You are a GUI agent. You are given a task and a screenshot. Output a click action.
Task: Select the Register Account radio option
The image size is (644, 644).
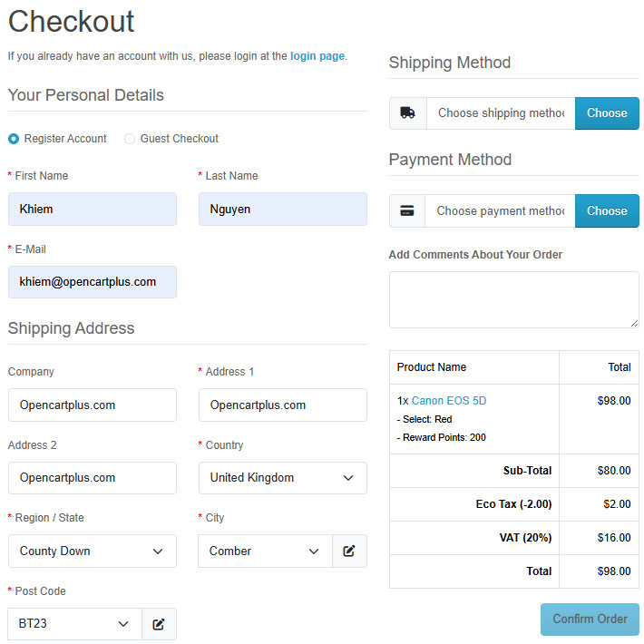click(x=14, y=139)
